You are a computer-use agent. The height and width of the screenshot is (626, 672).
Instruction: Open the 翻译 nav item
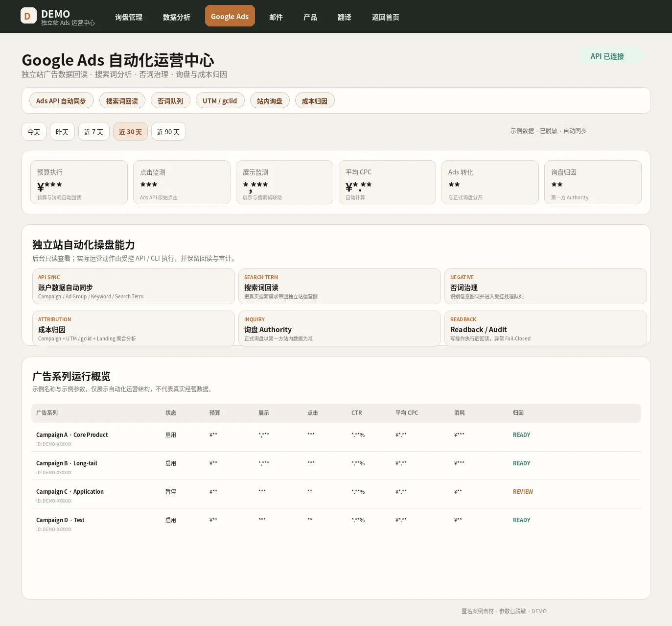point(345,17)
